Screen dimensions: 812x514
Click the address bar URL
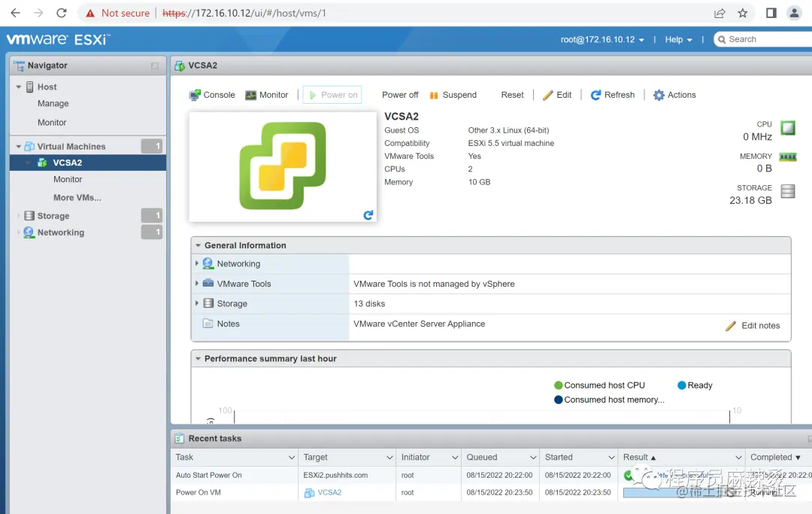(244, 13)
